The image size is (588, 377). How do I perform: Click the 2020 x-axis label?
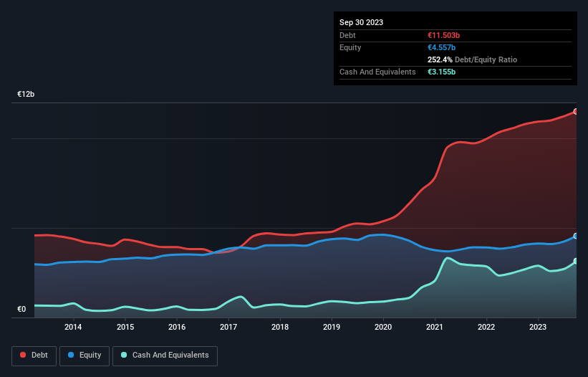click(x=383, y=327)
